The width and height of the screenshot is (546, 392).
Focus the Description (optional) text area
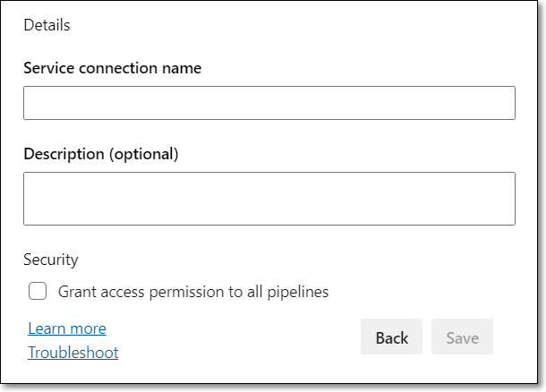(x=269, y=199)
